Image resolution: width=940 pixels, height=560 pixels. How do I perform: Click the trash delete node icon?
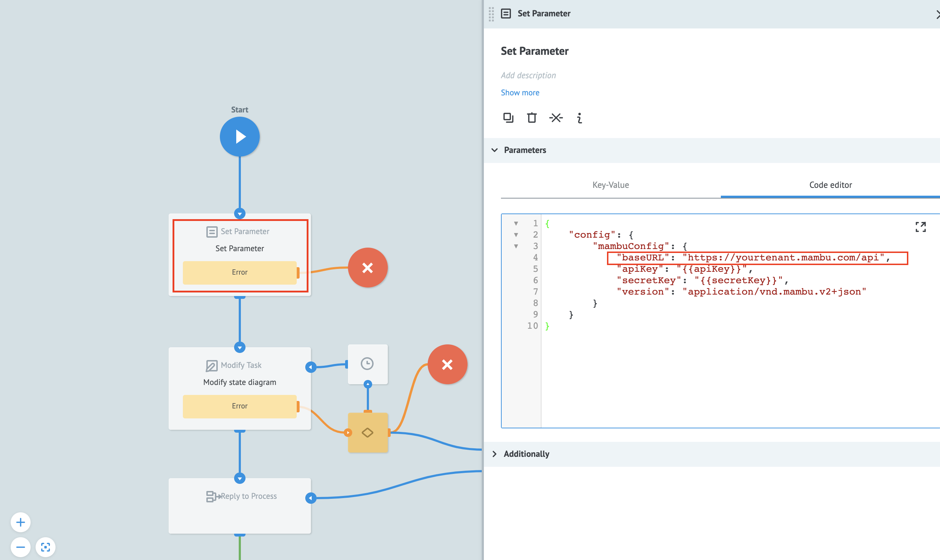tap(531, 118)
